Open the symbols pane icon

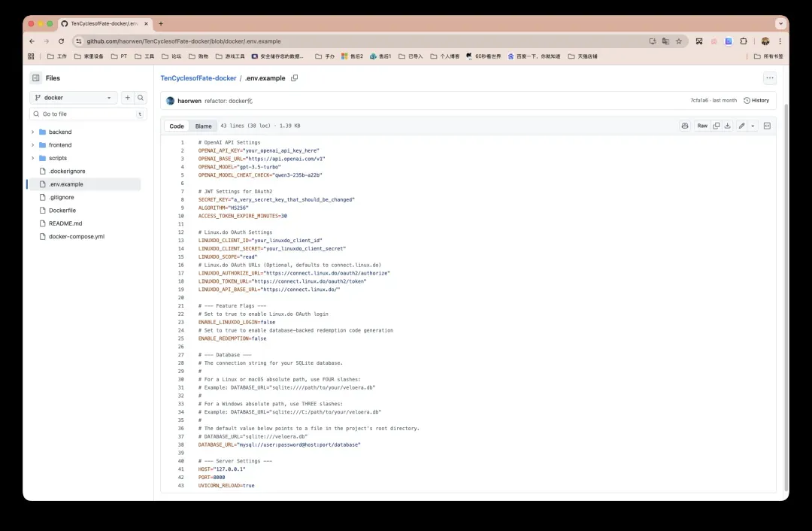pos(767,126)
